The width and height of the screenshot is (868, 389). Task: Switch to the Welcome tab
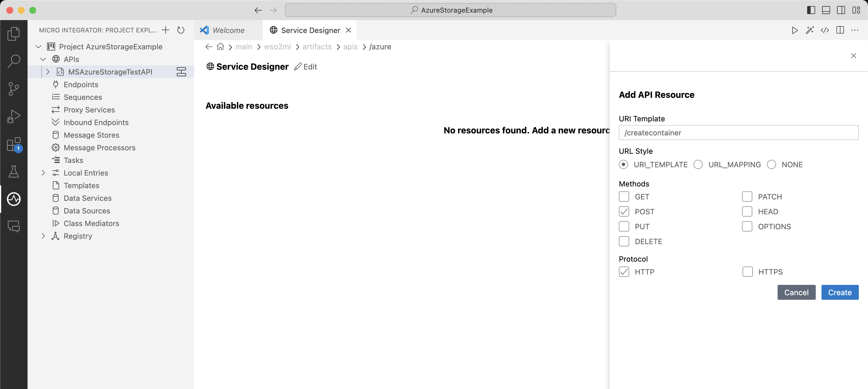228,30
